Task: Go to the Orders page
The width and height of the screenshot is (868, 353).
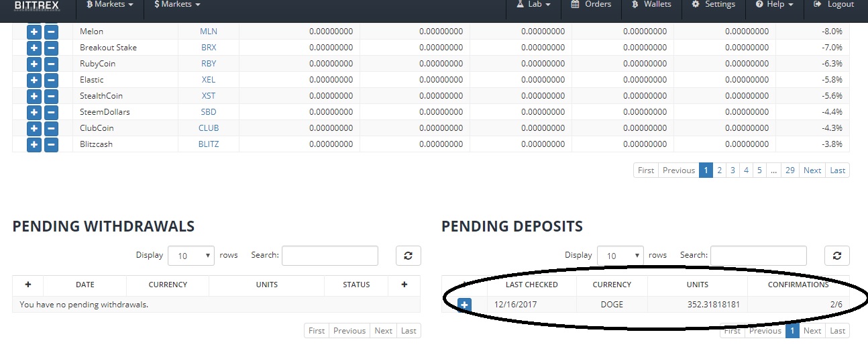Action: coord(591,5)
